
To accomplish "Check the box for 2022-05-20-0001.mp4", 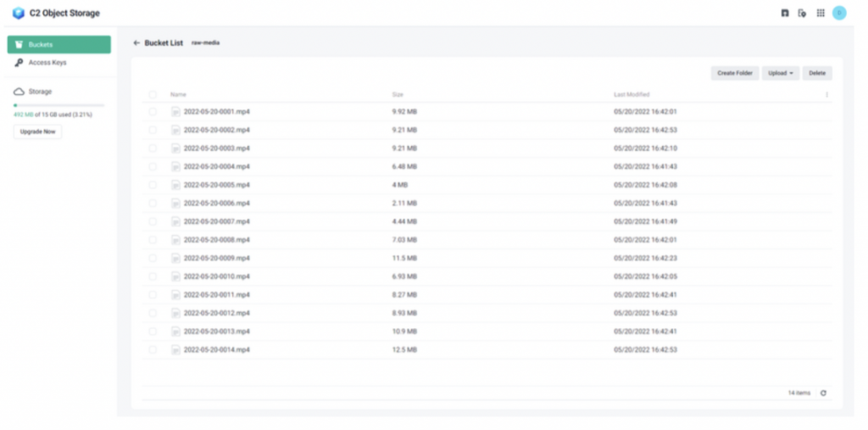I will tap(153, 112).
